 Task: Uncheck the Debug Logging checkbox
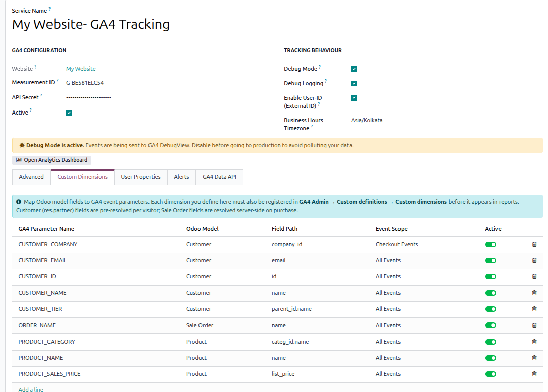[354, 83]
